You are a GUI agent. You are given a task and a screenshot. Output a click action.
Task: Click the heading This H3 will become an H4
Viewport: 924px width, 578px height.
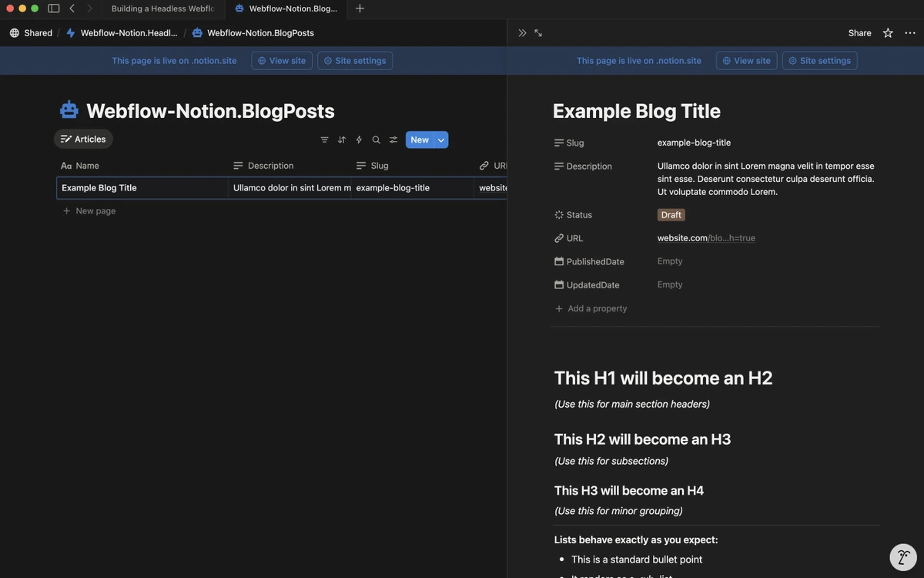coord(629,491)
